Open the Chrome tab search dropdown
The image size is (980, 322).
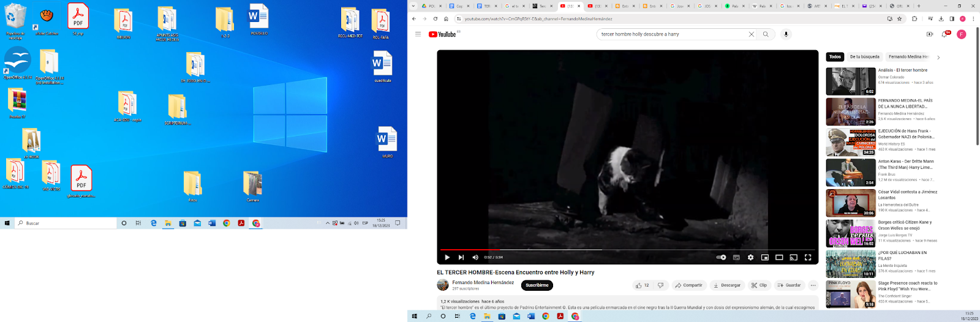pyautogui.click(x=413, y=6)
